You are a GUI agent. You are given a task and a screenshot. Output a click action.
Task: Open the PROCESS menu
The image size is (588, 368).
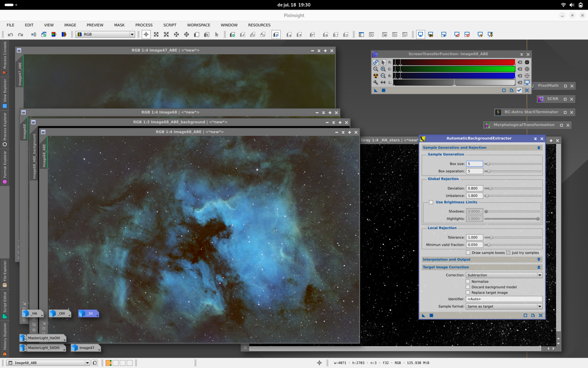point(144,25)
